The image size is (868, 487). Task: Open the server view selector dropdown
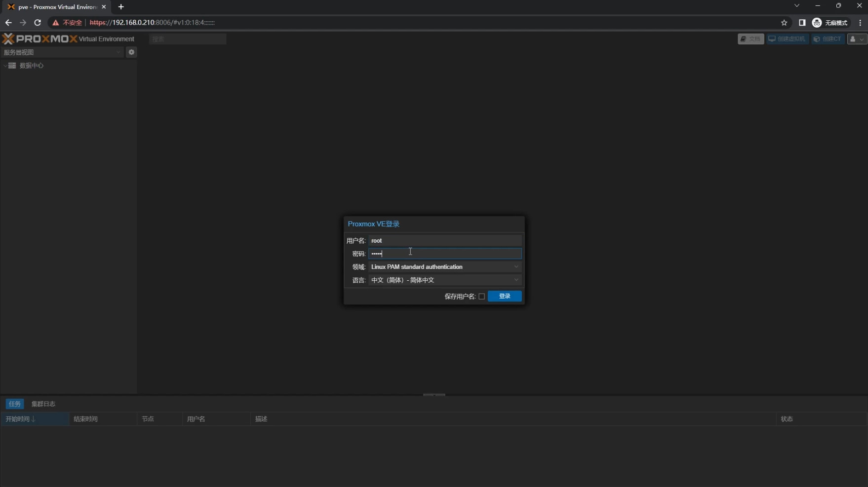pos(62,52)
